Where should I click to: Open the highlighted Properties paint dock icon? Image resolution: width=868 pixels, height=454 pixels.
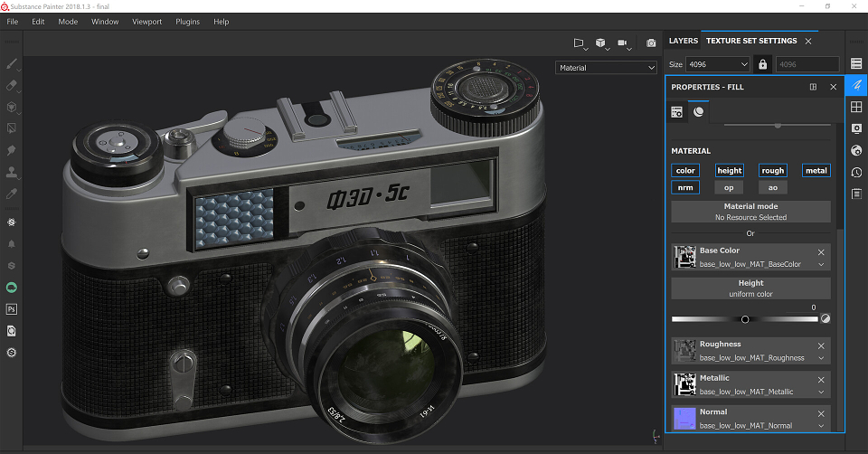(x=856, y=85)
